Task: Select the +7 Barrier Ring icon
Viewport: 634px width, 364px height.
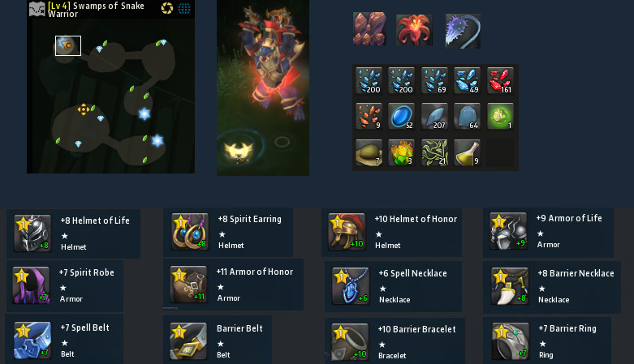Action: click(511, 341)
